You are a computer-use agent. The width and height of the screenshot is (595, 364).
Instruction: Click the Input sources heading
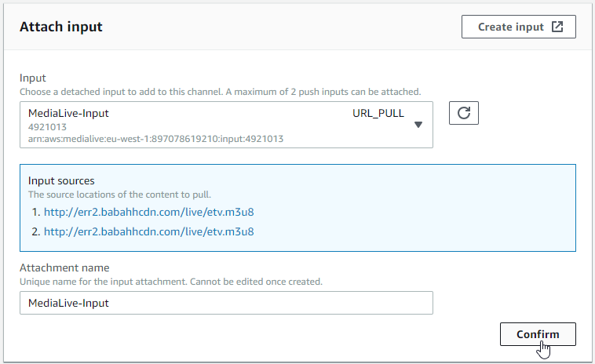click(x=61, y=180)
